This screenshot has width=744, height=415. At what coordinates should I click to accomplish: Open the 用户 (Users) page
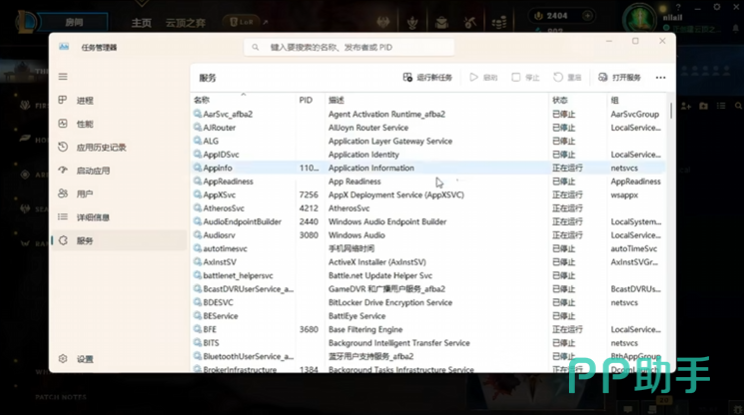84,194
